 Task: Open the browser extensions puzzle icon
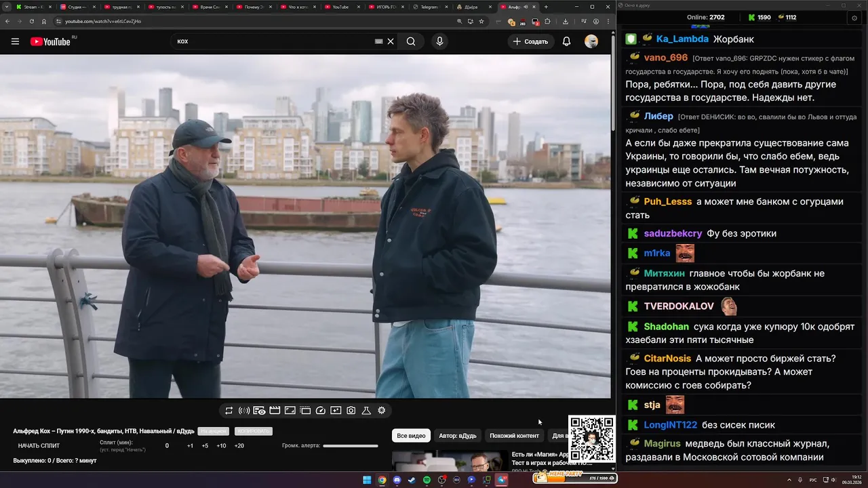point(548,21)
